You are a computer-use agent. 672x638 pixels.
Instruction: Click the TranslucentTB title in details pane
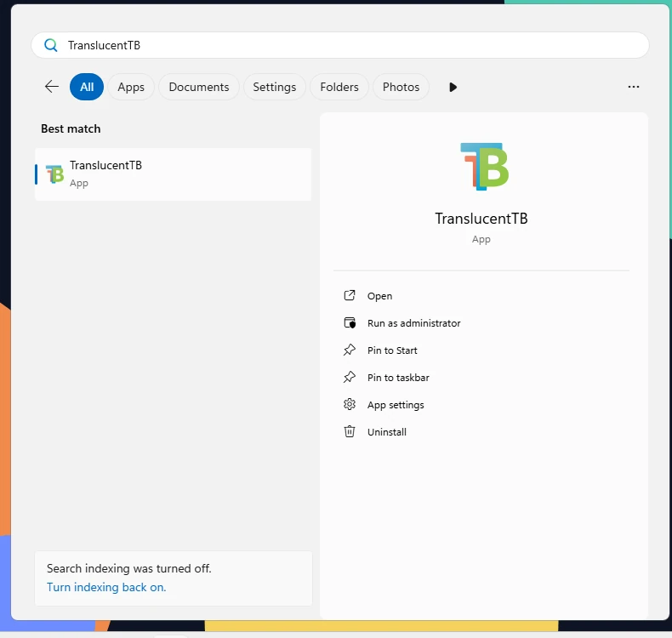click(481, 219)
